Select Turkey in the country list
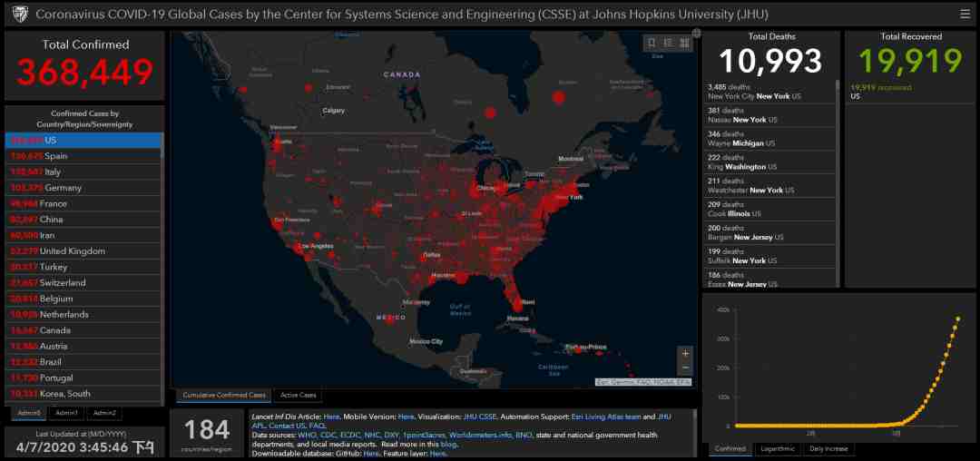The width and height of the screenshot is (980, 461). tap(83, 267)
